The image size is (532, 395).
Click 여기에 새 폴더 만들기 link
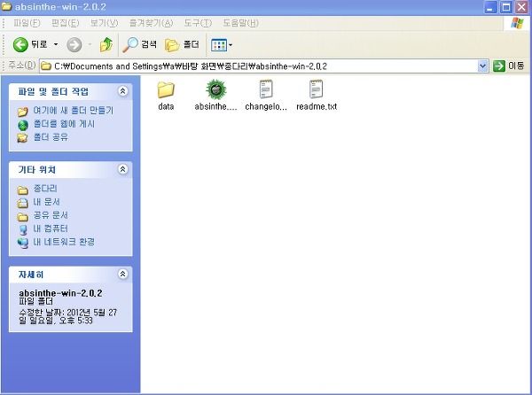(x=74, y=110)
